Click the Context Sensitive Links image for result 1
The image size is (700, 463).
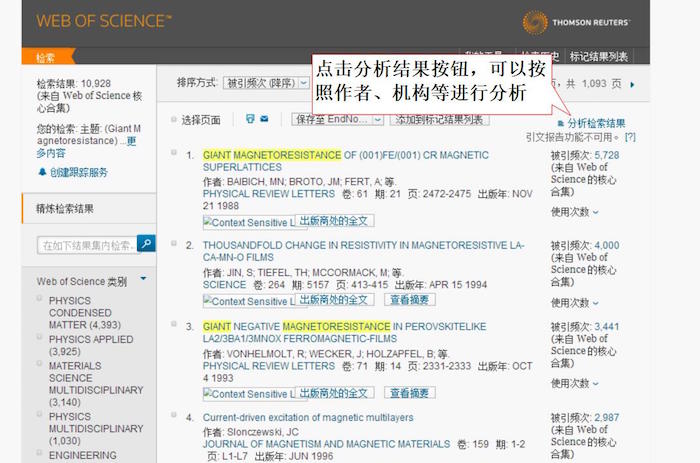point(249,222)
